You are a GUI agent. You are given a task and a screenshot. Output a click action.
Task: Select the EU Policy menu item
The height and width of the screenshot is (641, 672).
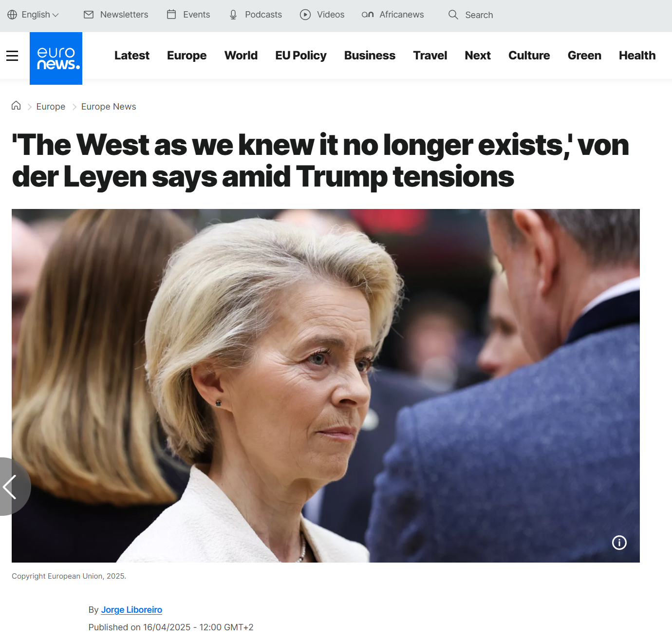point(301,56)
